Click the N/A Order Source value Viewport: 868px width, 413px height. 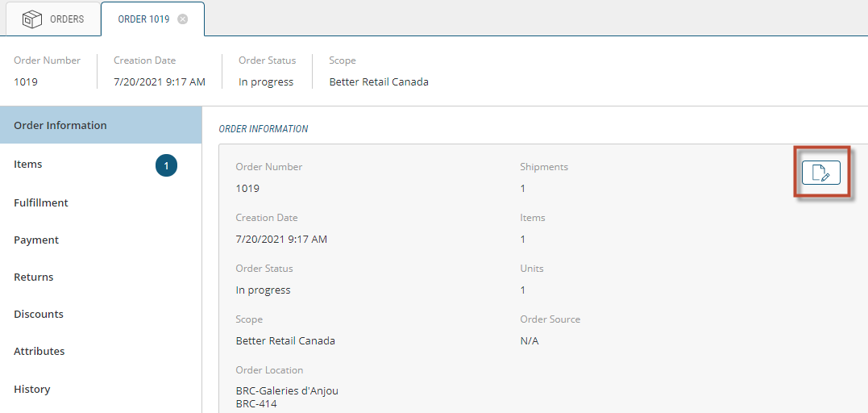tap(530, 341)
